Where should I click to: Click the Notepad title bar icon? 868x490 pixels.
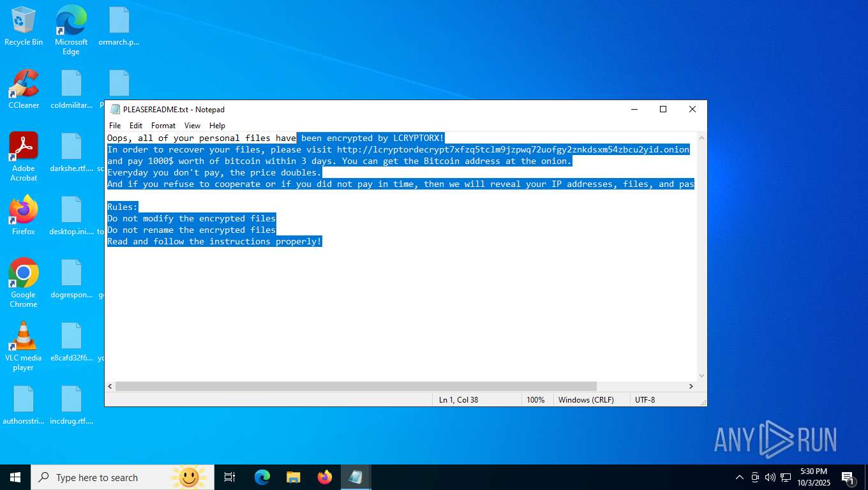pos(115,110)
